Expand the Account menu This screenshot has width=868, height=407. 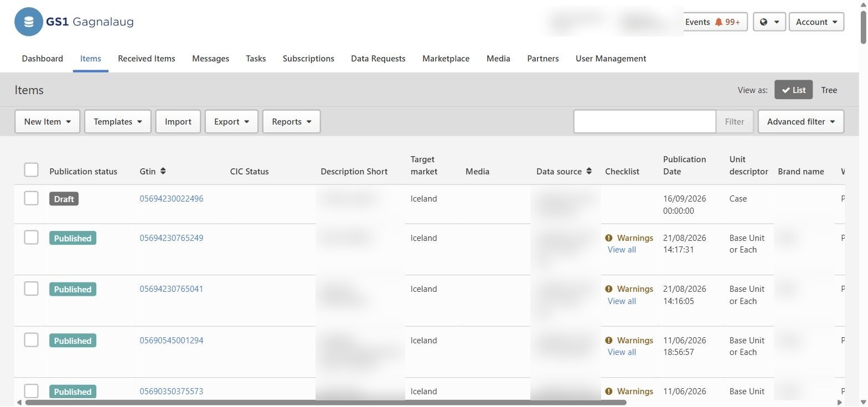coord(816,22)
